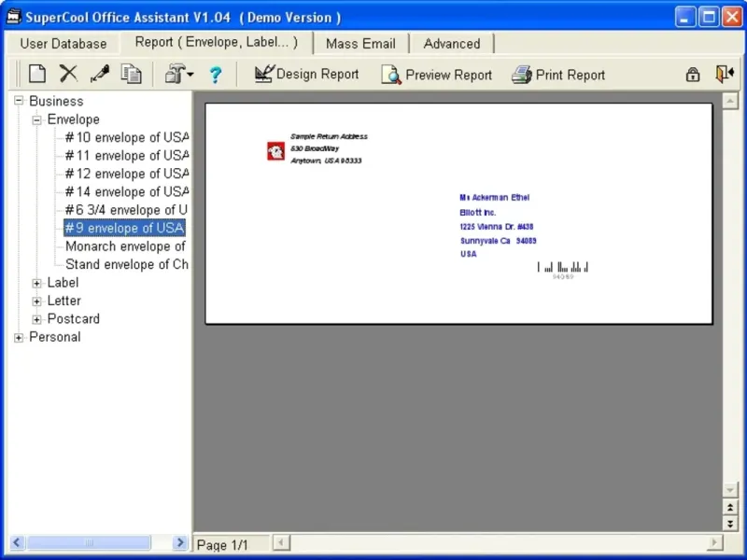This screenshot has height=560, width=747.
Task: Expand the Postcard tree node
Action: pyautogui.click(x=36, y=319)
